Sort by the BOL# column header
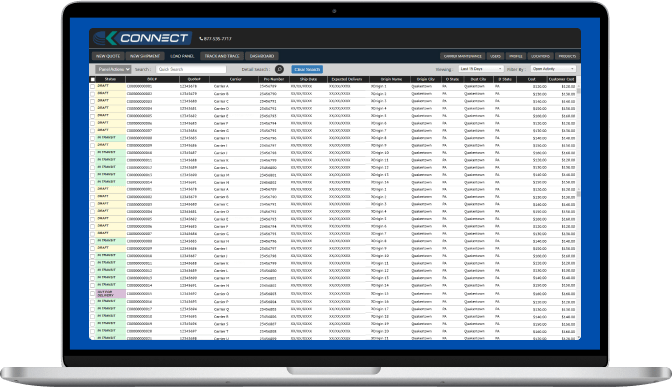This screenshot has height=387, width=672. coord(152,79)
